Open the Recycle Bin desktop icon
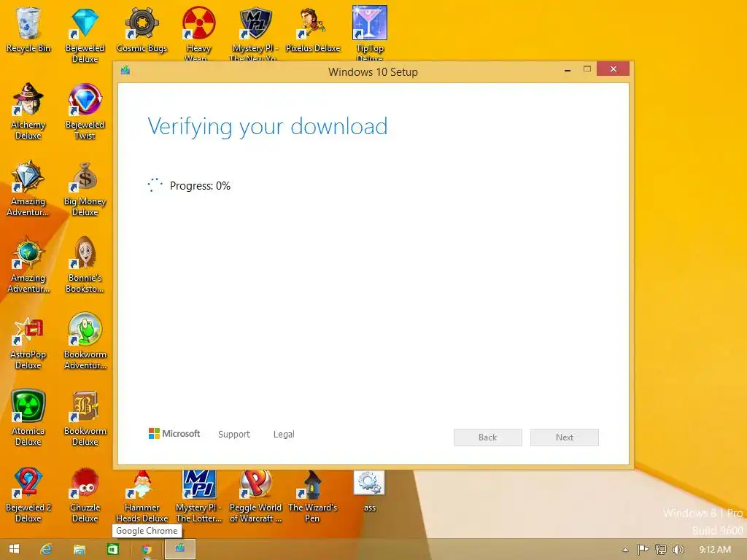The width and height of the screenshot is (747, 560). point(28,29)
